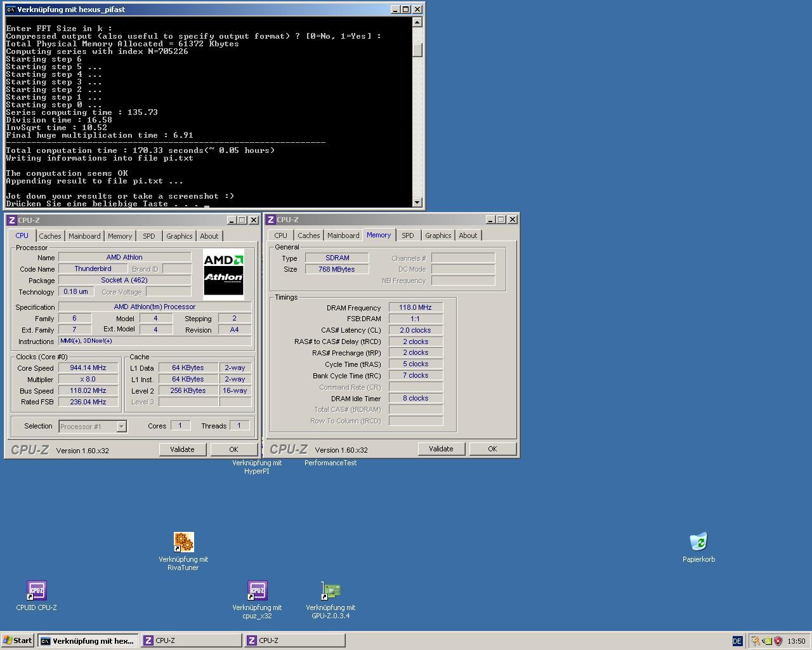Click the Bank Cycle Time value 7 clocks
This screenshot has height=650, width=812.
coord(416,376)
